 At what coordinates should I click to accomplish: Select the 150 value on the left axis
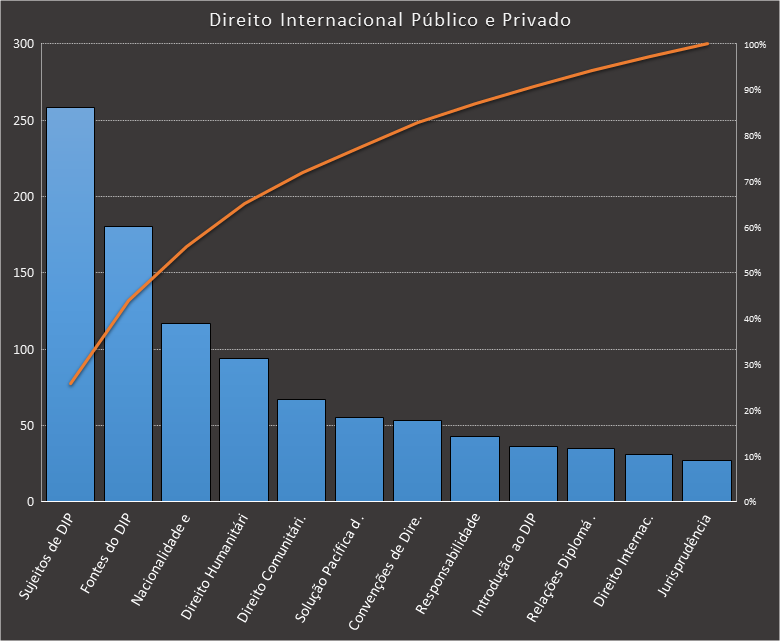(23, 273)
